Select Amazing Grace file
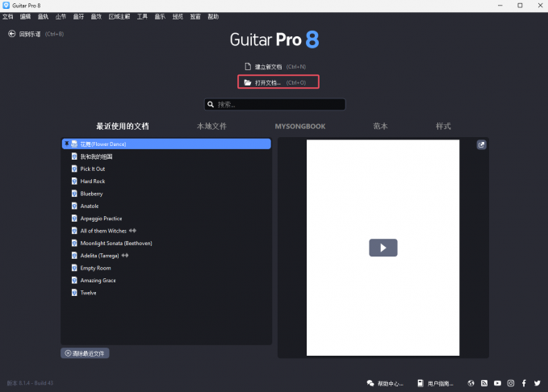Image resolution: width=548 pixels, height=392 pixels. coord(166,280)
